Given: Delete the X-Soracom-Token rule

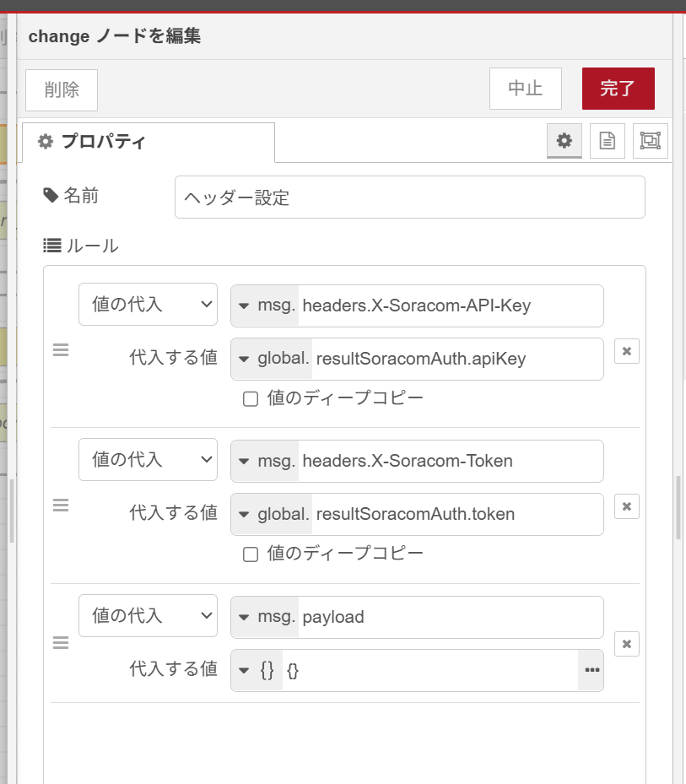Looking at the screenshot, I should pyautogui.click(x=626, y=506).
